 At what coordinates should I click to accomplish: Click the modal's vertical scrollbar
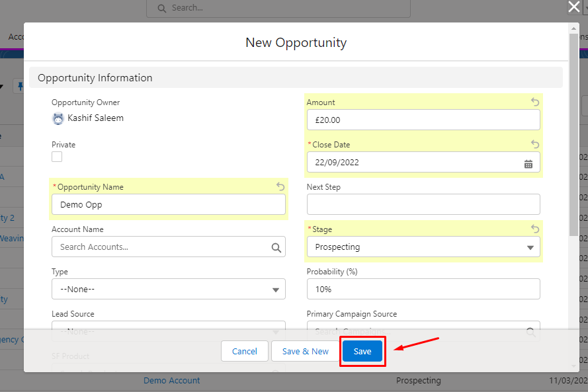(573, 132)
